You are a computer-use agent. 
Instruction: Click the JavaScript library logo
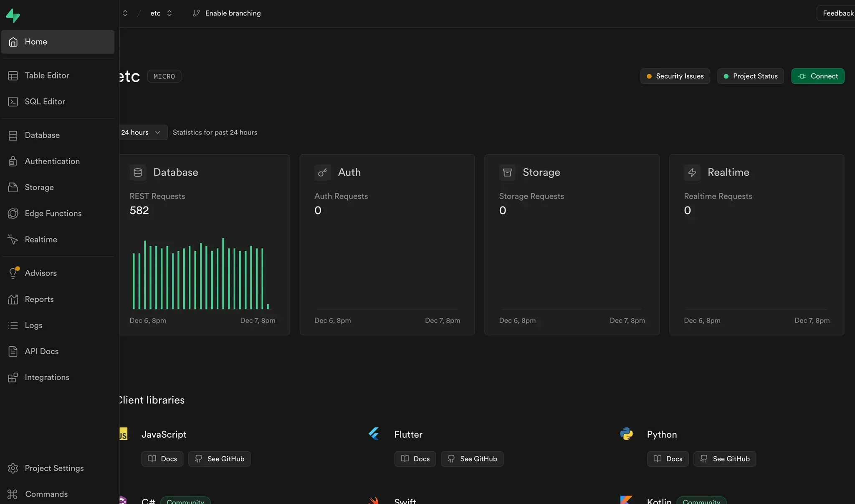pyautogui.click(x=123, y=434)
